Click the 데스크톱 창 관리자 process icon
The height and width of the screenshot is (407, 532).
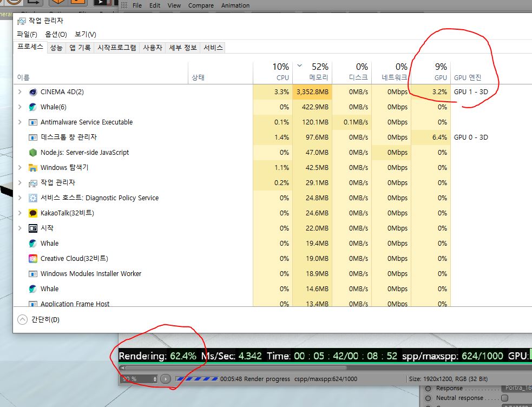click(x=33, y=137)
